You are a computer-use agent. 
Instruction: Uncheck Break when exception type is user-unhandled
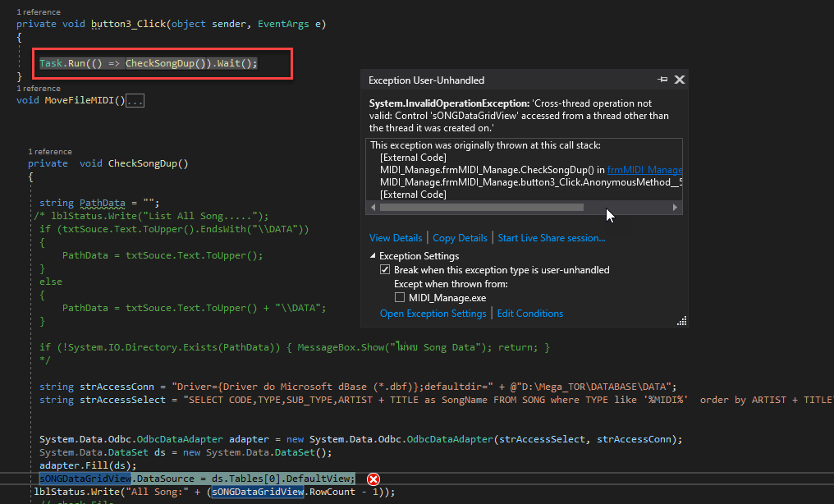pyautogui.click(x=385, y=269)
